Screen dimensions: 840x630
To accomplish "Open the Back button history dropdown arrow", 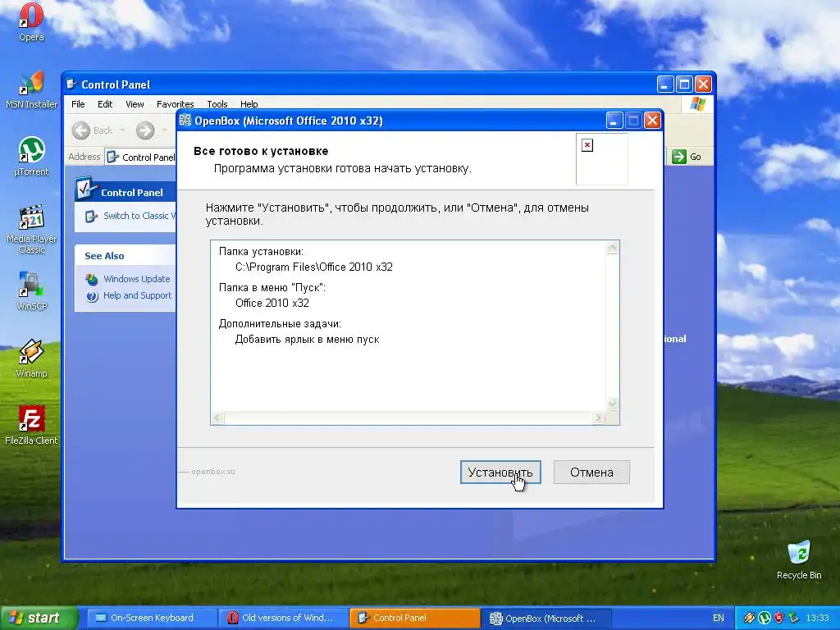I will point(122,130).
